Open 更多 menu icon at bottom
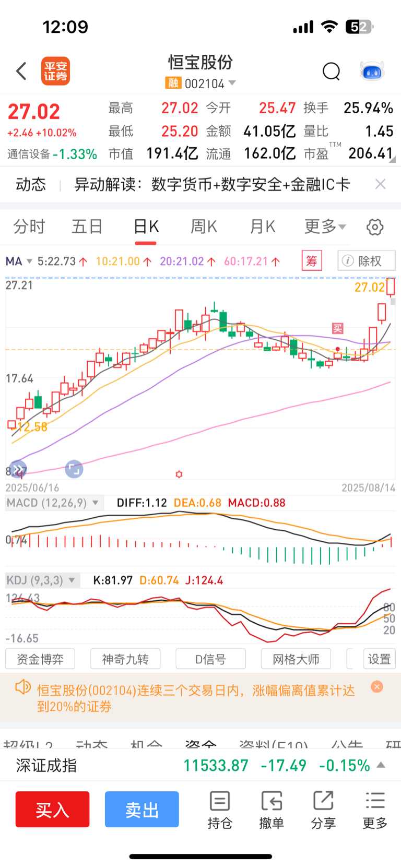The width and height of the screenshot is (401, 868). coord(375,810)
